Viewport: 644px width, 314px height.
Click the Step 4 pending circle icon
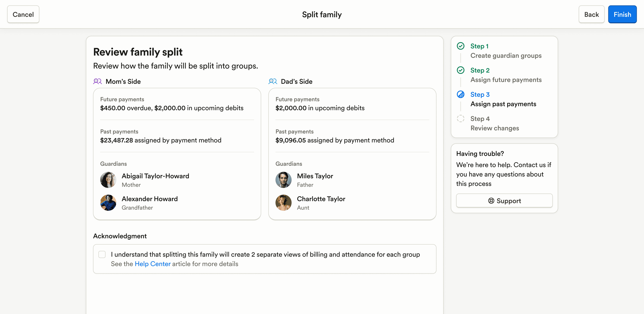pos(460,118)
